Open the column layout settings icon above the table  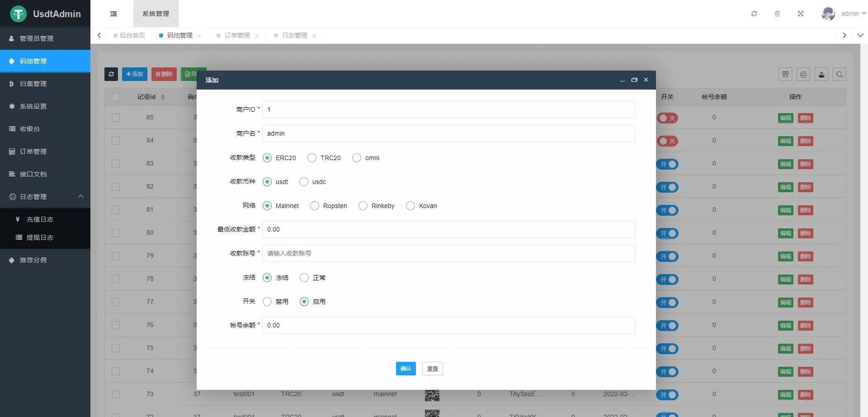[785, 74]
